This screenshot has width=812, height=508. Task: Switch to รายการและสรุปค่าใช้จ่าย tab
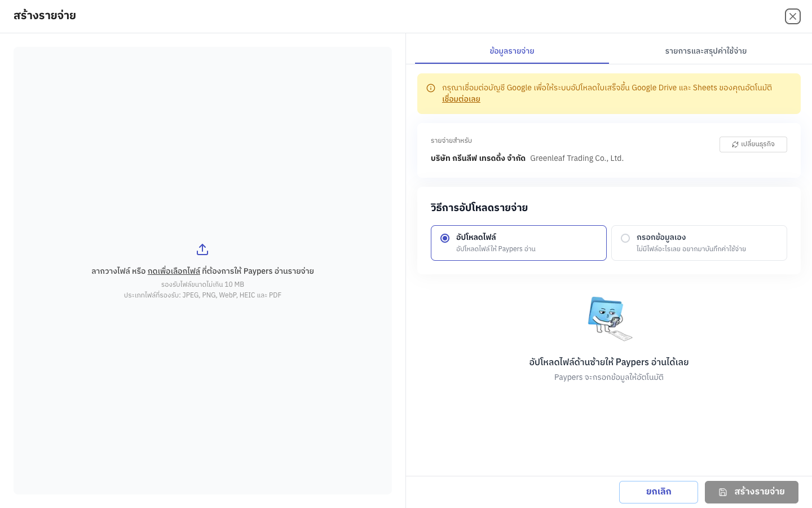pyautogui.click(x=706, y=51)
